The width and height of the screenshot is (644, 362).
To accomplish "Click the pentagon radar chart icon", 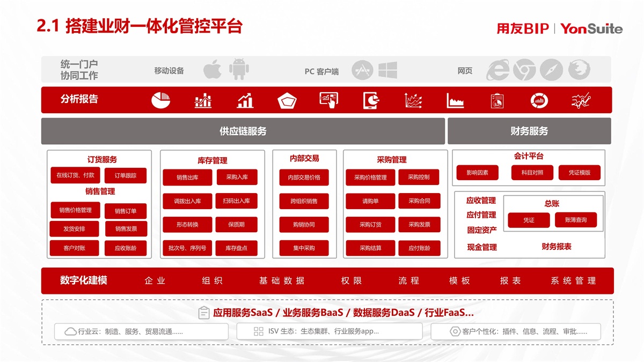I will point(287,100).
